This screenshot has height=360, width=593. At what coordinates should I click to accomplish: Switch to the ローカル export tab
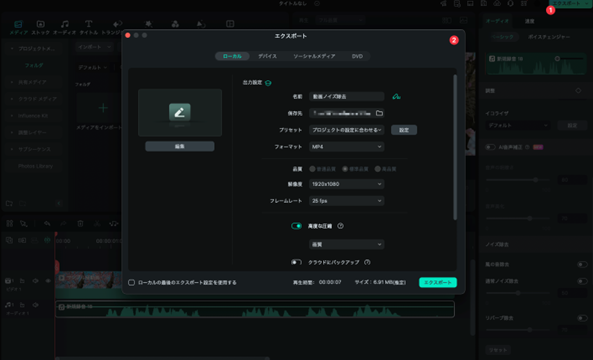[x=232, y=56]
